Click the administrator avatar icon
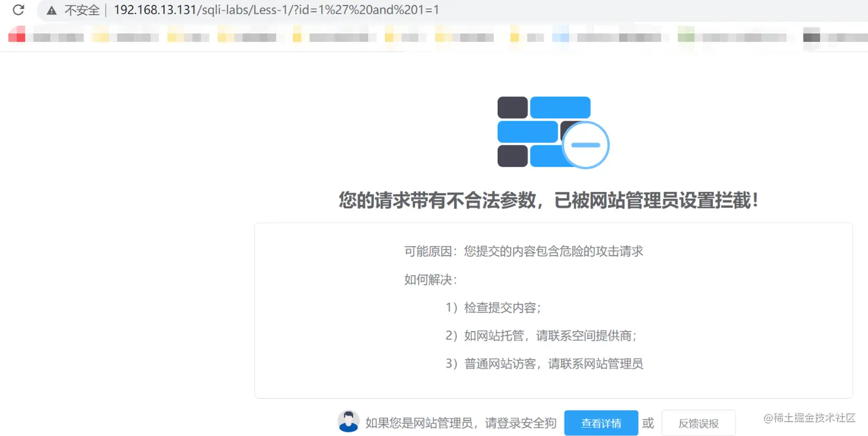This screenshot has width=868, height=436. [x=348, y=422]
